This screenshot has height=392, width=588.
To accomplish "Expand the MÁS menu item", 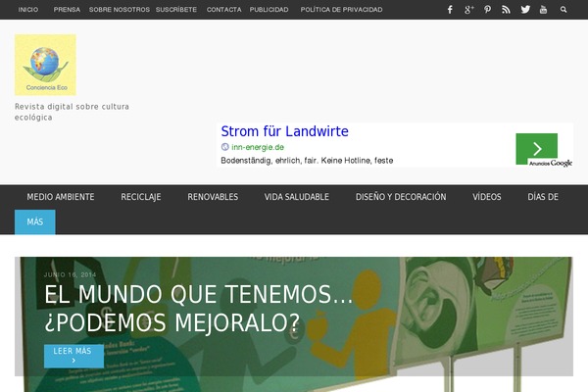I will click(x=35, y=222).
